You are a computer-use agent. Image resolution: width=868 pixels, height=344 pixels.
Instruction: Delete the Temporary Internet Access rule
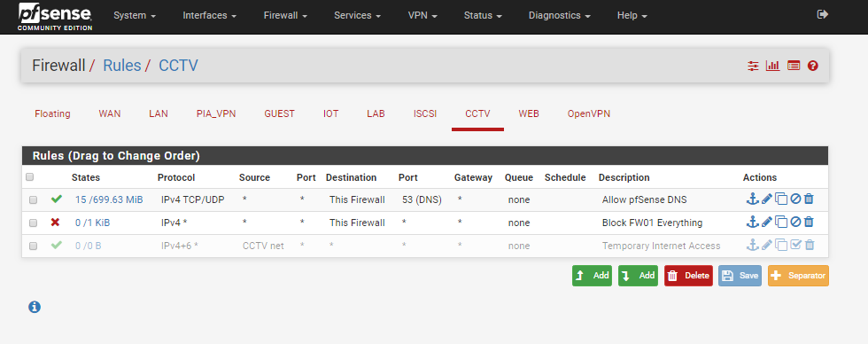click(810, 245)
